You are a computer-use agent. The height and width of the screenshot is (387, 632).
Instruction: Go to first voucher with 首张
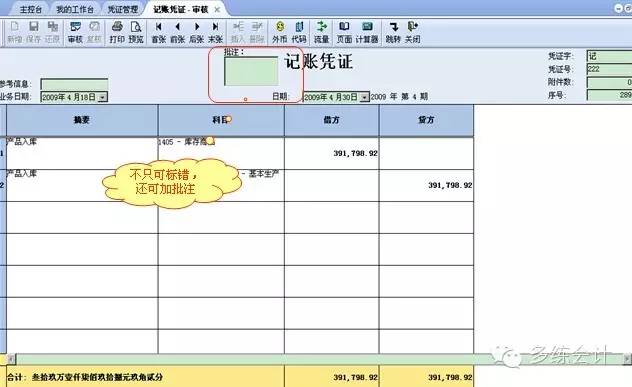158,32
